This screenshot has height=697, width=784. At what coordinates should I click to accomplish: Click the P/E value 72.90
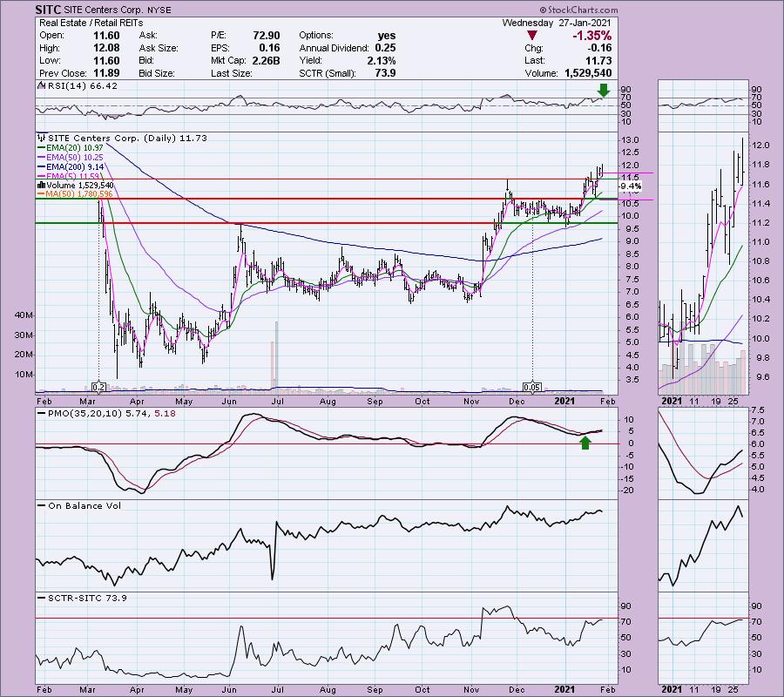click(267, 36)
